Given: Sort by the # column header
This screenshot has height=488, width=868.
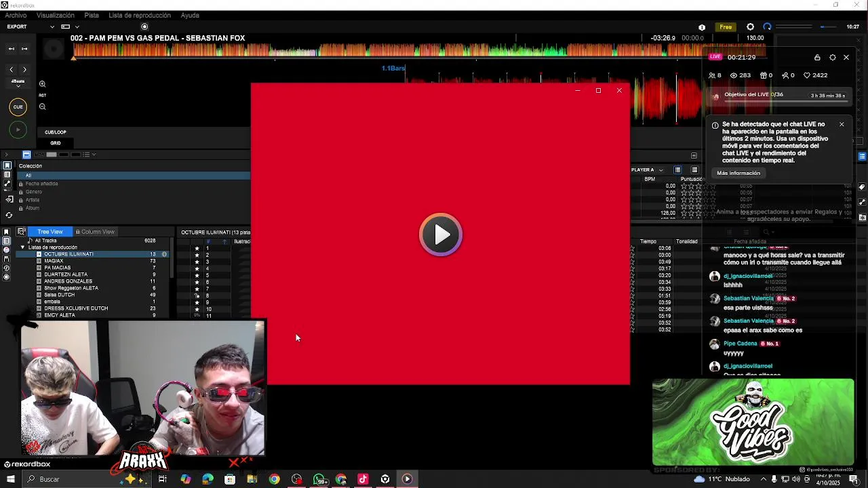Looking at the screenshot, I should point(208,241).
